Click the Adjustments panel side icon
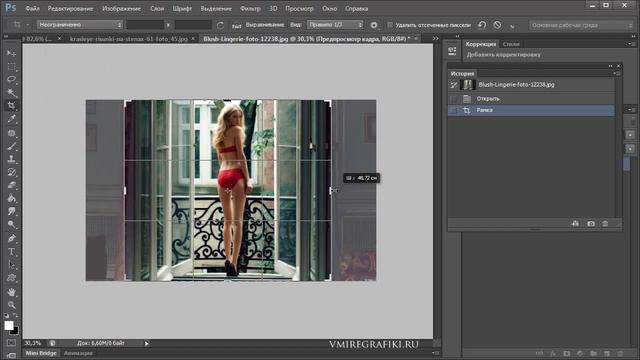640x360 pixels. point(452,51)
